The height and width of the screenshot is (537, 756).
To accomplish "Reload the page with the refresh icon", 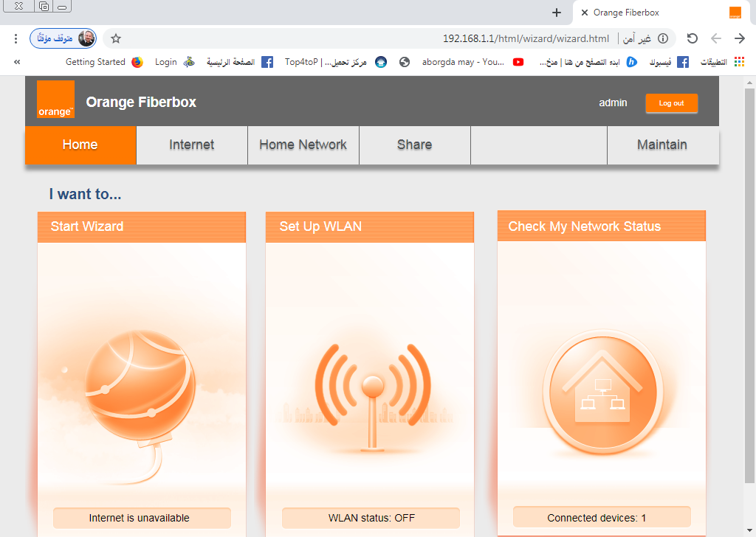I will pyautogui.click(x=693, y=38).
